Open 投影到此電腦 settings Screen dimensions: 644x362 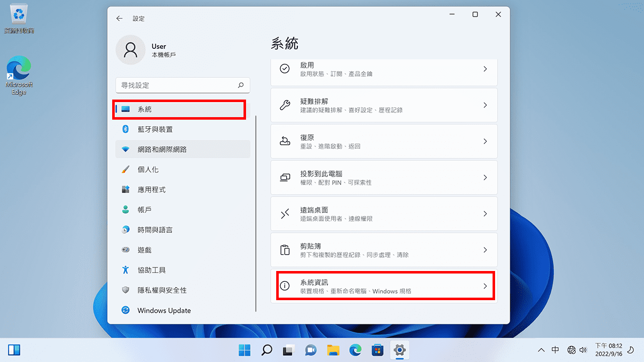click(x=384, y=177)
